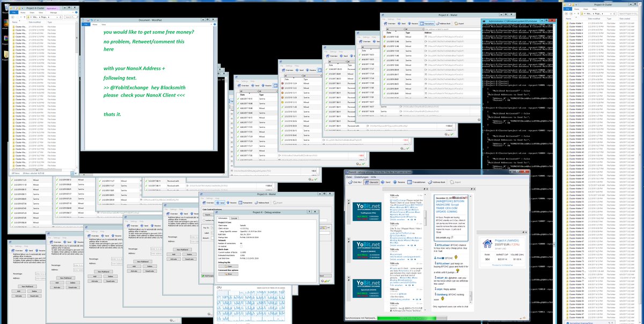Click Inputs button in wallet behind Debug window
The height and width of the screenshot is (324, 644).
208,215
